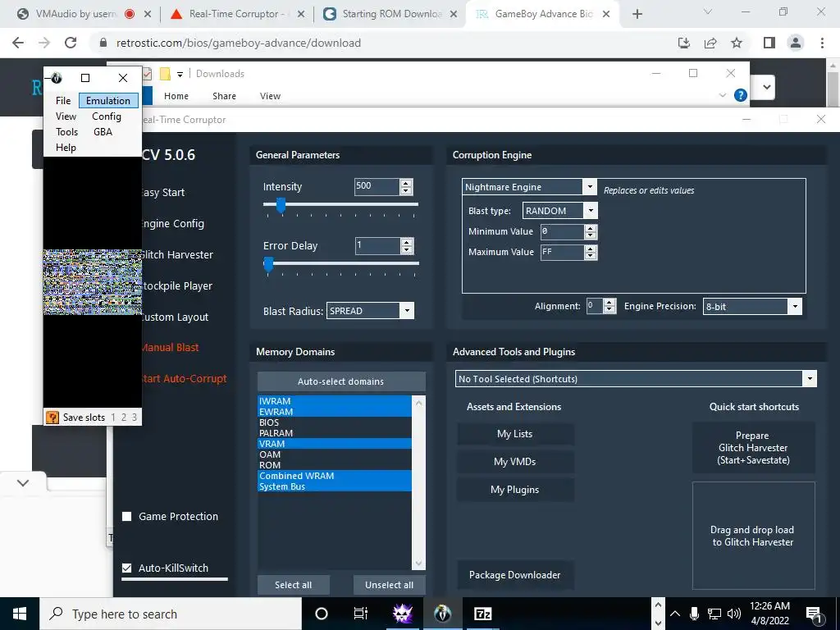The image size is (840, 630).
Task: Open the Blast type dropdown
Action: [591, 211]
